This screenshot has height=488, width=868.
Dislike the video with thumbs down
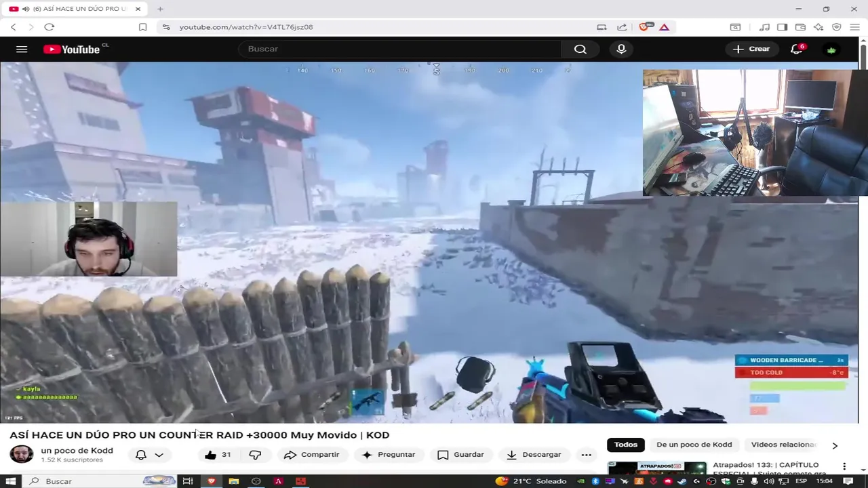[256, 455]
